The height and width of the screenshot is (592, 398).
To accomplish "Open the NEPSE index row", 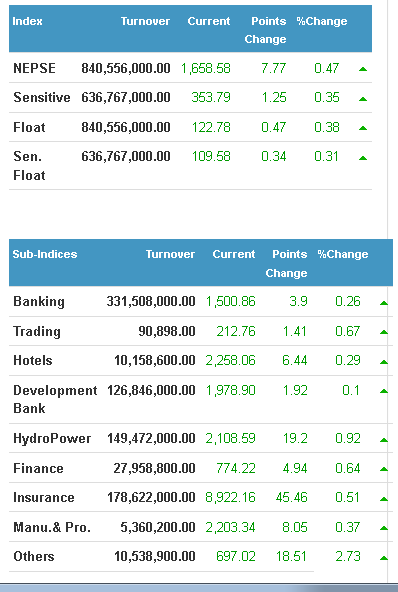I will (x=190, y=68).
